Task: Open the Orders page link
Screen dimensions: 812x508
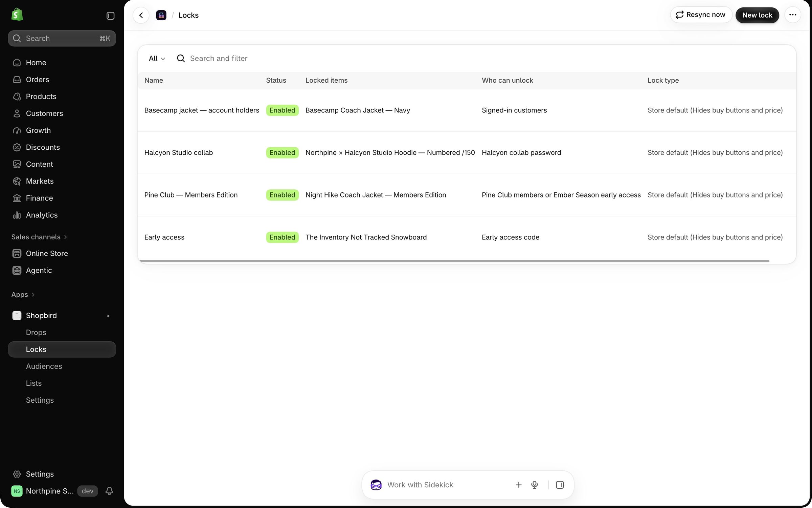Action: point(62,80)
